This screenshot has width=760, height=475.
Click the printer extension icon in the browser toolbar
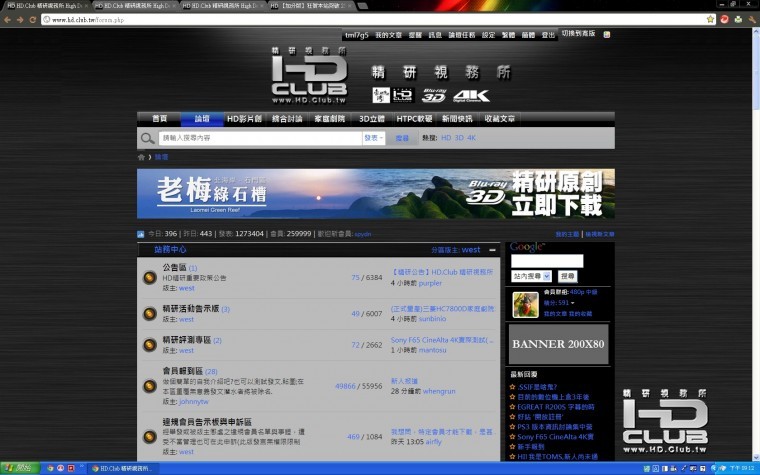pos(738,19)
